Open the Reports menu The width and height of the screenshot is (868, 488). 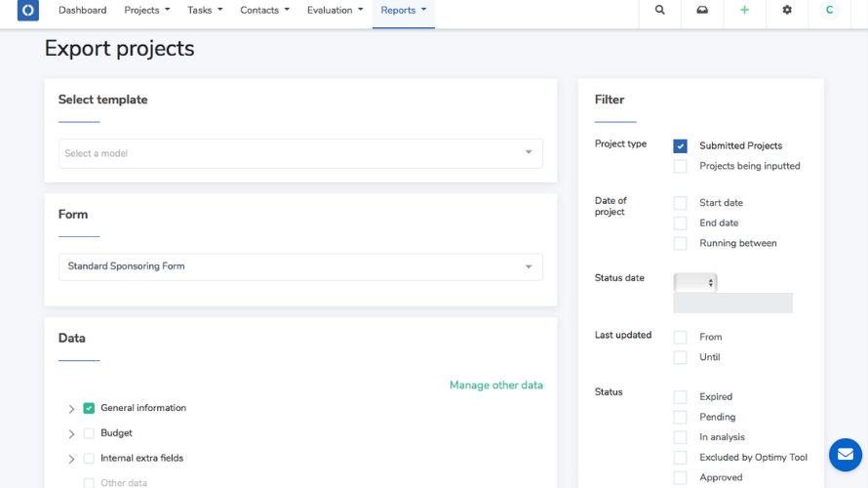(404, 11)
